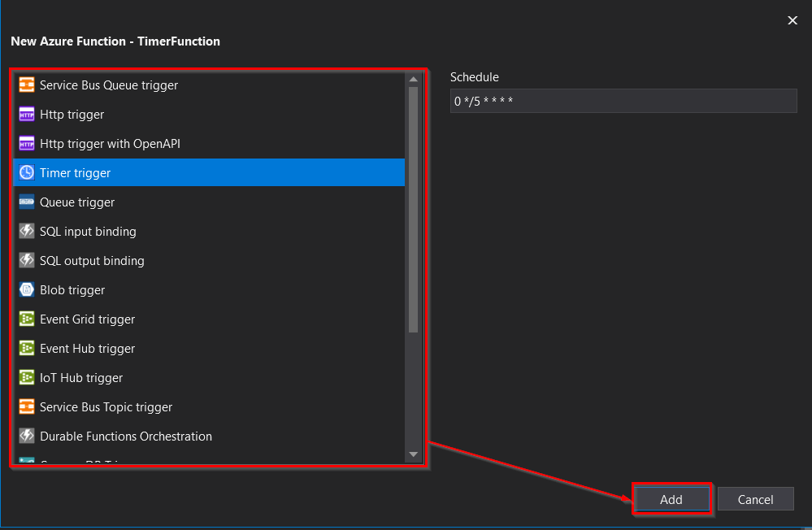Select the Http trigger with OpenAPI entry
Viewport: 812px width, 530px height.
tap(110, 143)
